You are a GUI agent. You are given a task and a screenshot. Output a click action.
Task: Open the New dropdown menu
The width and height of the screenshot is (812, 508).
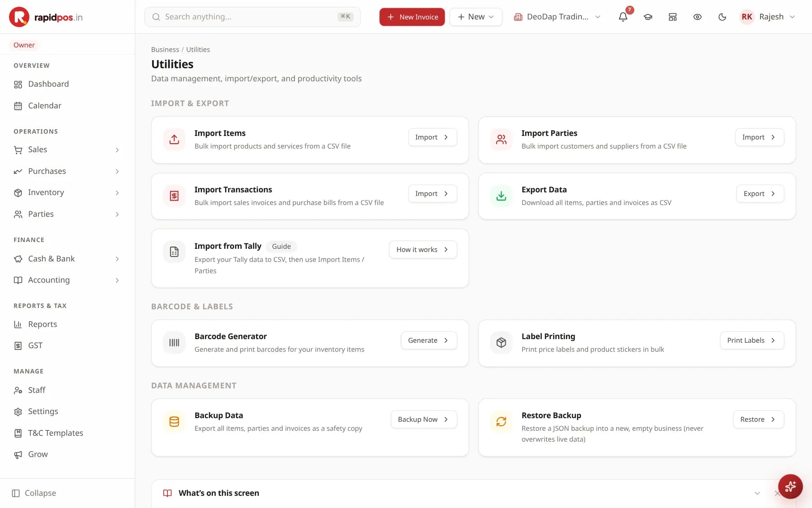click(476, 17)
